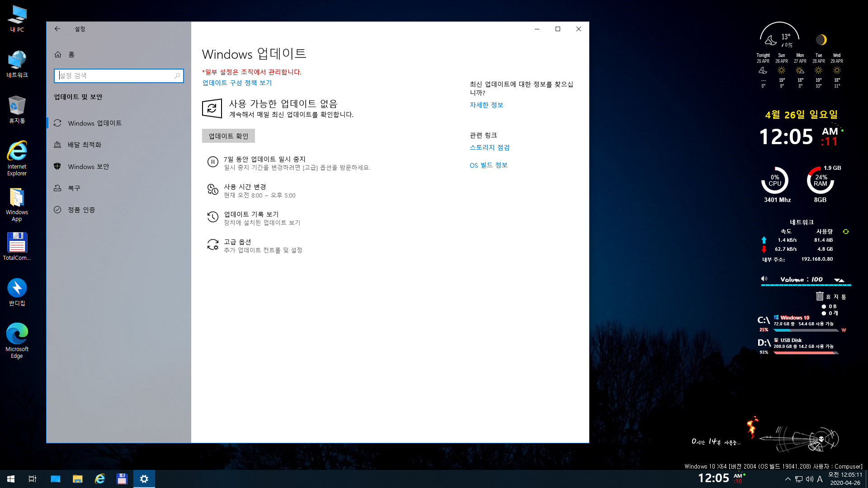Pause updates for 7 days option

tap(289, 163)
